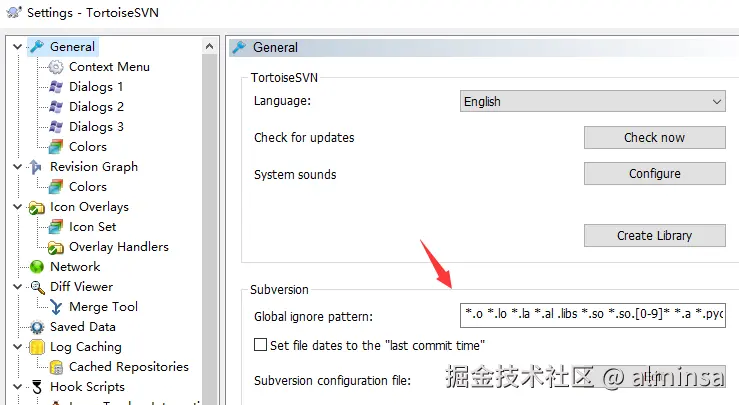Click the Saved Data gear icon
This screenshot has width=739, height=405.
tap(36, 327)
